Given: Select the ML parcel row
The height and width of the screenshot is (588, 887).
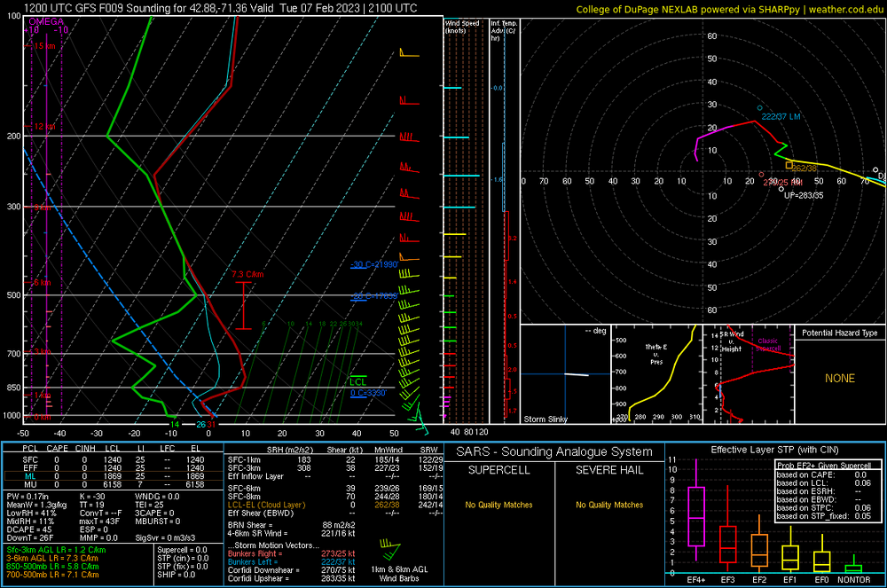Looking at the screenshot, I should coord(113,476).
